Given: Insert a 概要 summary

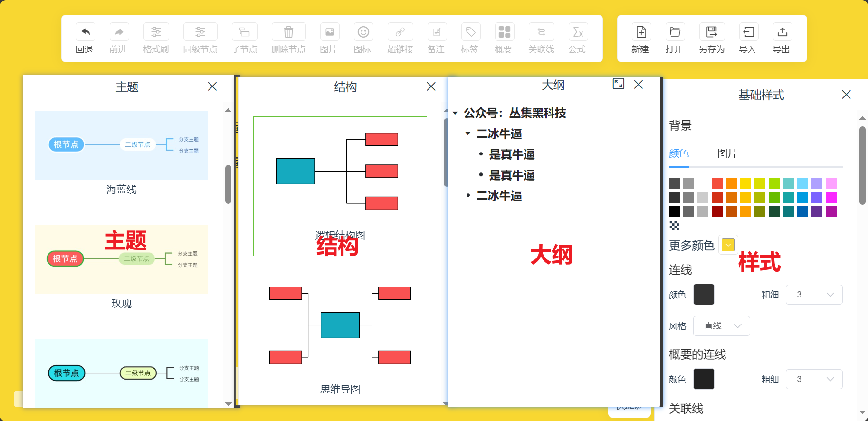Looking at the screenshot, I should point(505,32).
